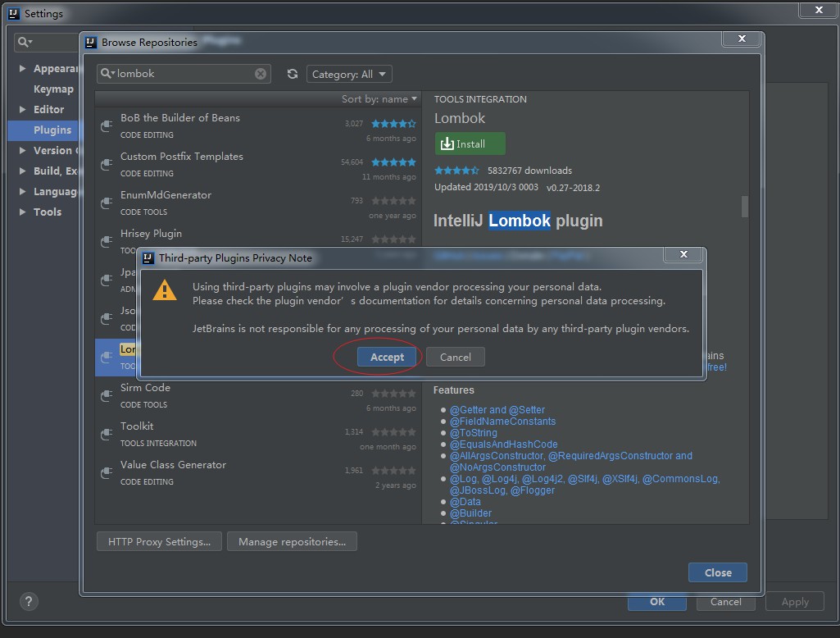Click warning icon in privacy note

click(165, 290)
